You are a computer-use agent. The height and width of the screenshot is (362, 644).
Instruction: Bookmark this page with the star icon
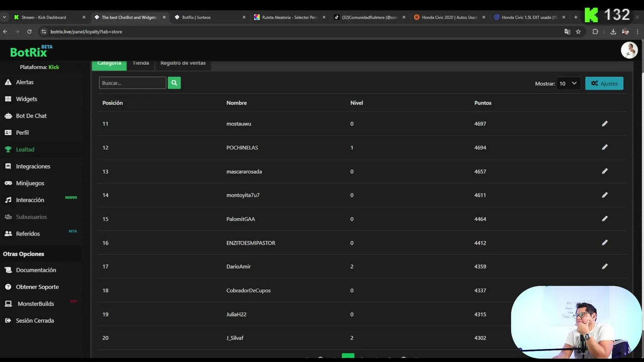coord(578,32)
